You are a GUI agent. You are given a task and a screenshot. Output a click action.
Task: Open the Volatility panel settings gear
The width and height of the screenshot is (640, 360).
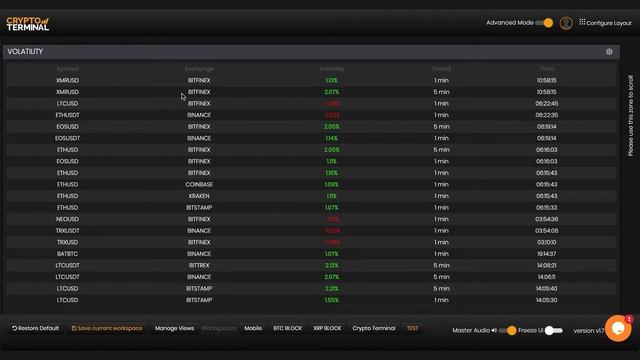click(x=609, y=52)
